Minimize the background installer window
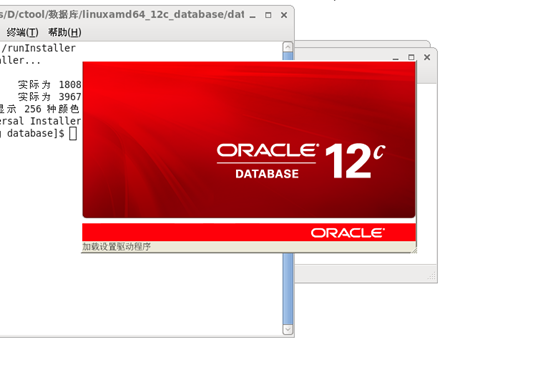Screen dimensions: 553x370 click(396, 57)
